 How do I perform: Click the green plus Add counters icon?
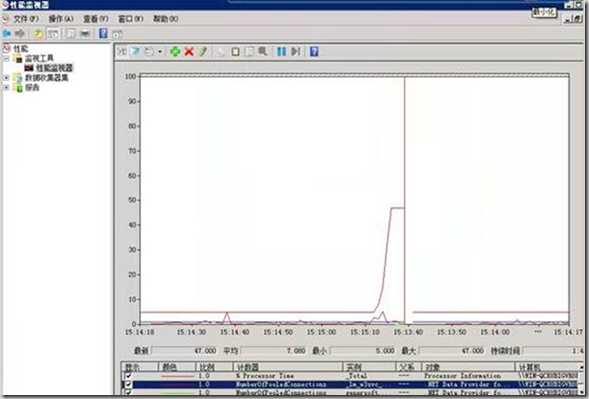click(175, 51)
